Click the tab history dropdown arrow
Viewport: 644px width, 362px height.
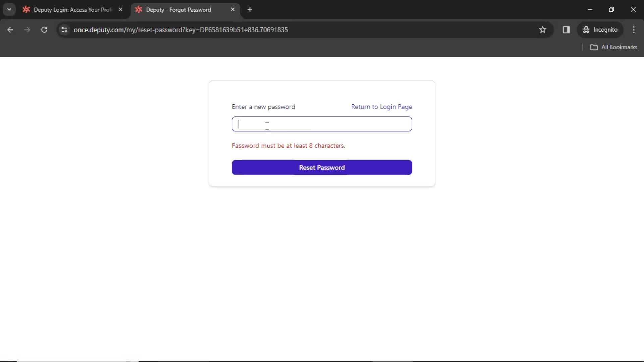(9, 9)
